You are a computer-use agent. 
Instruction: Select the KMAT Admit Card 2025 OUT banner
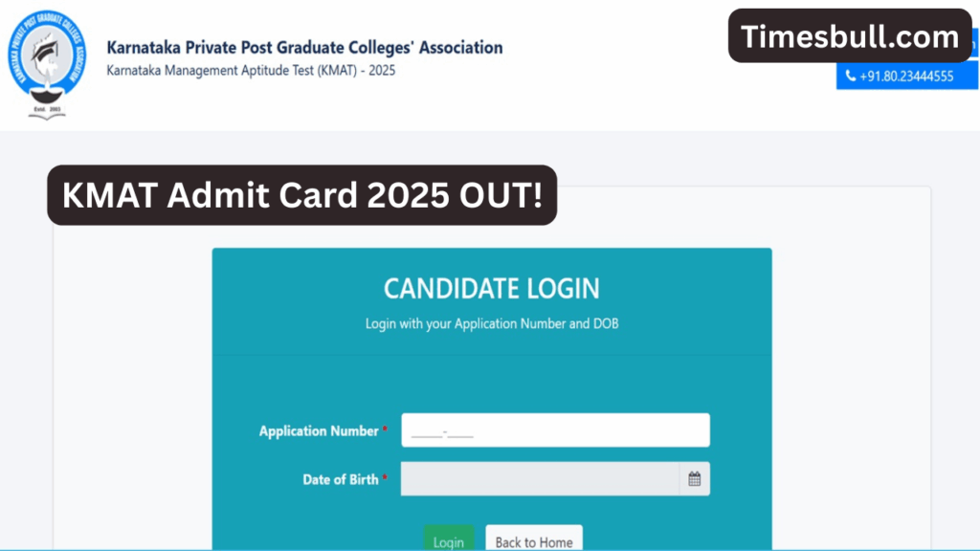point(303,196)
